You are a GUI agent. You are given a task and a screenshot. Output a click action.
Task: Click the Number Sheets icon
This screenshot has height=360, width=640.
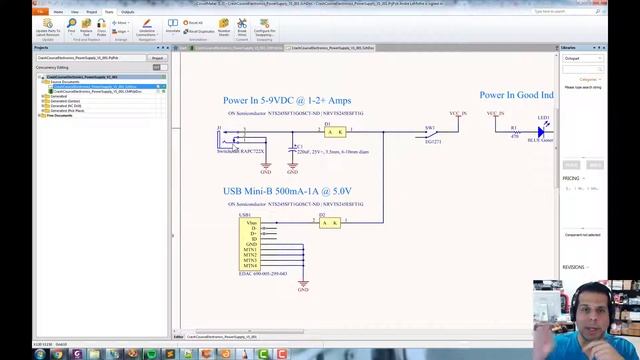click(224, 27)
